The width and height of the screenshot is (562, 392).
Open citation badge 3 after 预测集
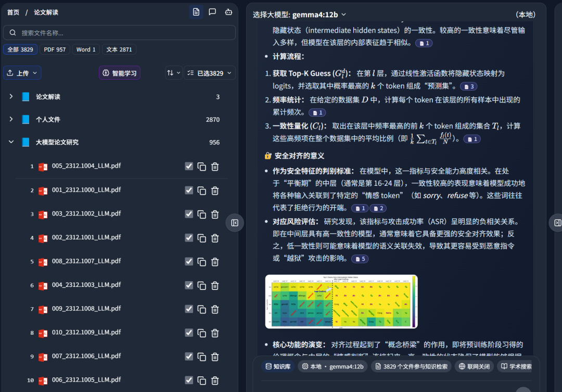click(468, 86)
